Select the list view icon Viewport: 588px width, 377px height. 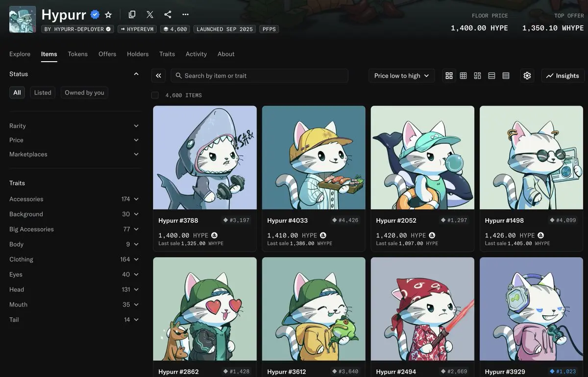click(x=491, y=75)
